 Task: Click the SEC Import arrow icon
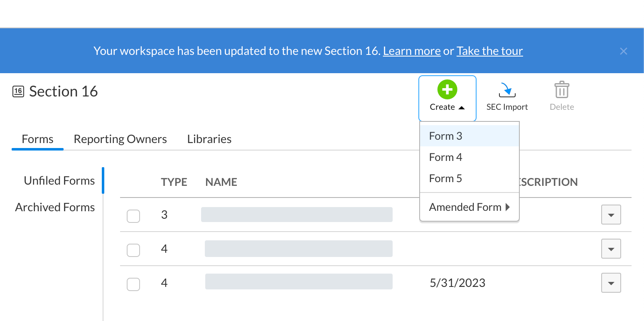pos(507,89)
